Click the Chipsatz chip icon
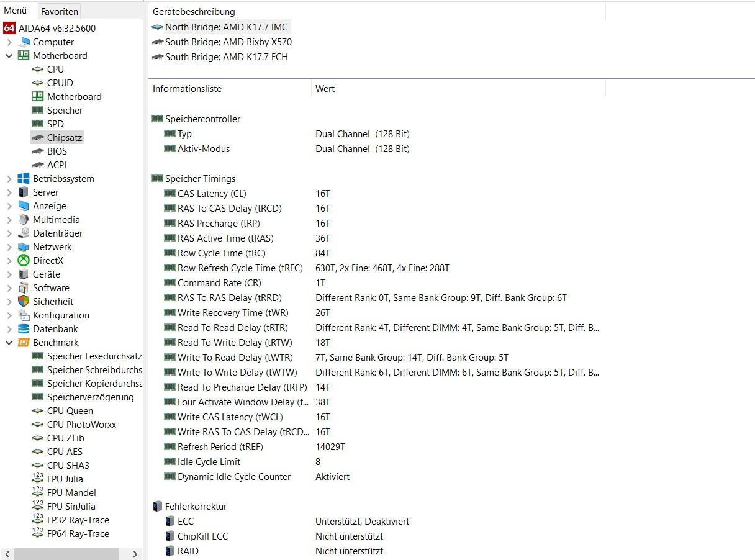This screenshot has height=560, width=755. point(37,138)
